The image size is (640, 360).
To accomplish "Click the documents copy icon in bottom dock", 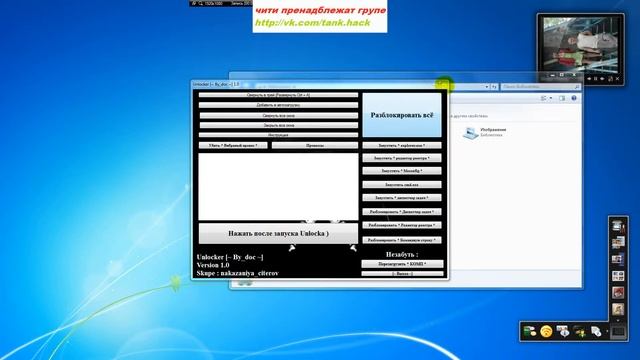I will pyautogui.click(x=596, y=331).
